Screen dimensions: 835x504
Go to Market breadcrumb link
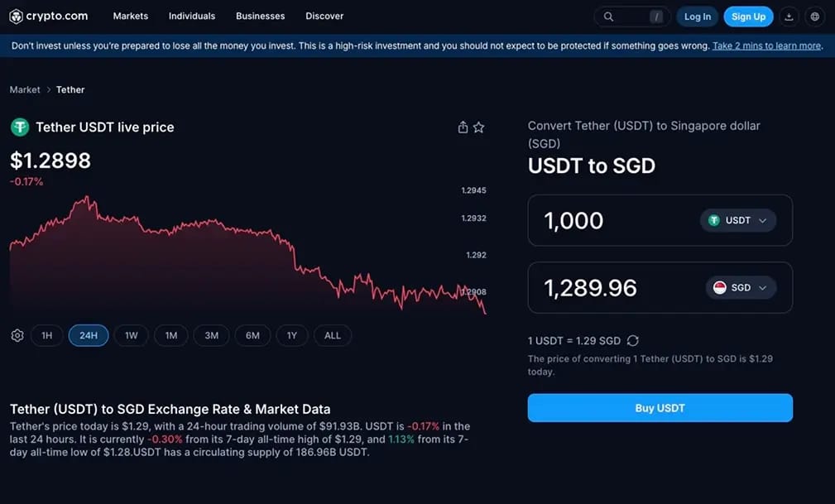point(25,89)
